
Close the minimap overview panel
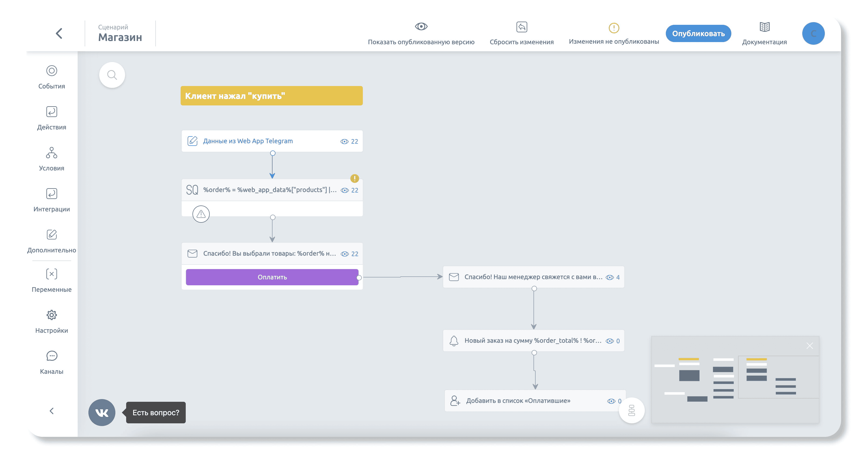pos(809,346)
